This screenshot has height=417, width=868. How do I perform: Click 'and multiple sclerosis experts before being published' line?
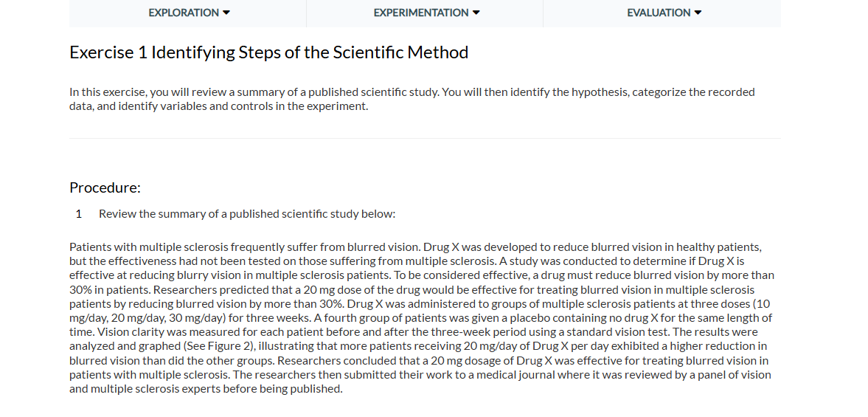[x=206, y=389]
